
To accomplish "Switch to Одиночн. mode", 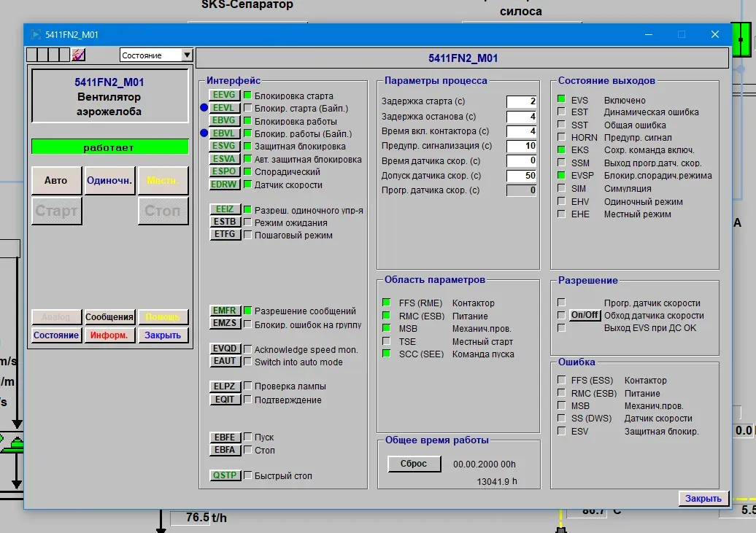I will click(x=109, y=180).
